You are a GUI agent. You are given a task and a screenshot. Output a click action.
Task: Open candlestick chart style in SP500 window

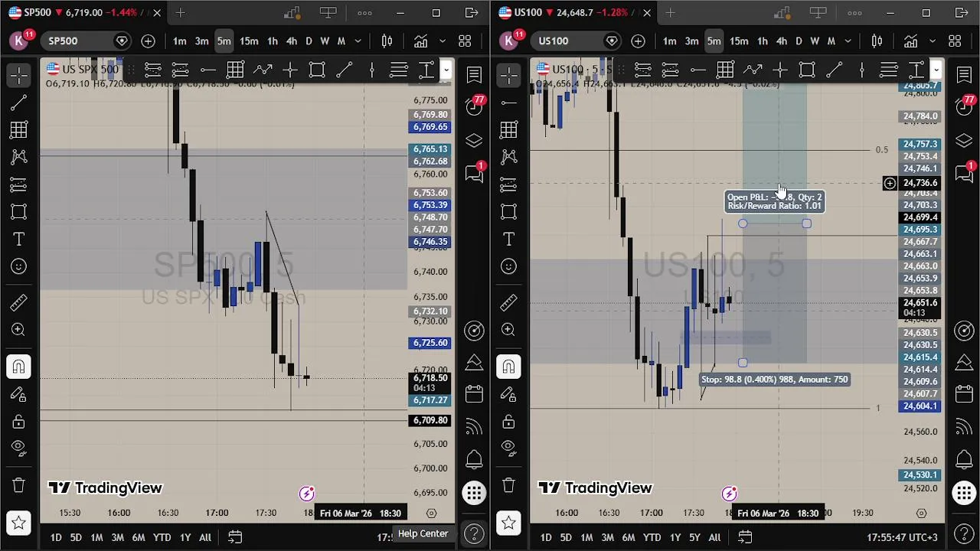tap(387, 41)
